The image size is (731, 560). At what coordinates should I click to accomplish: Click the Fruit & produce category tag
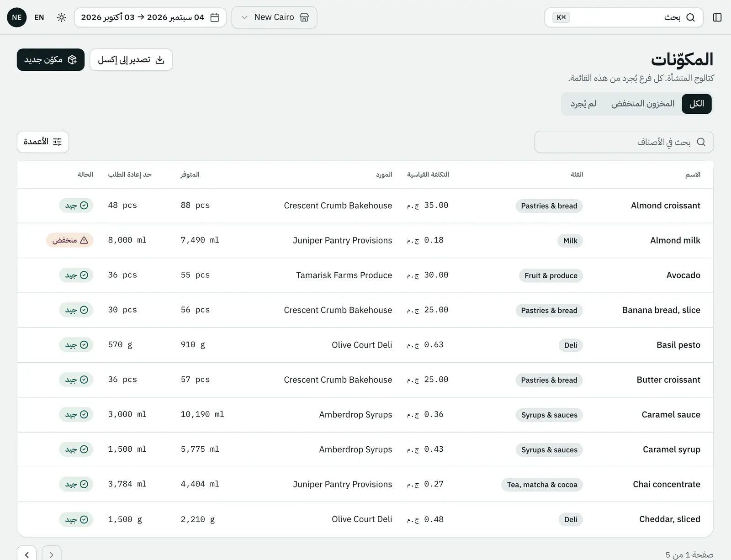point(551,275)
